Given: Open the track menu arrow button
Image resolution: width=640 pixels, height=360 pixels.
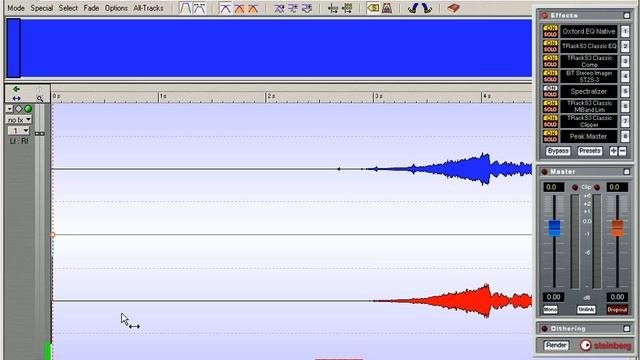Looking at the screenshot, I should point(9,109).
